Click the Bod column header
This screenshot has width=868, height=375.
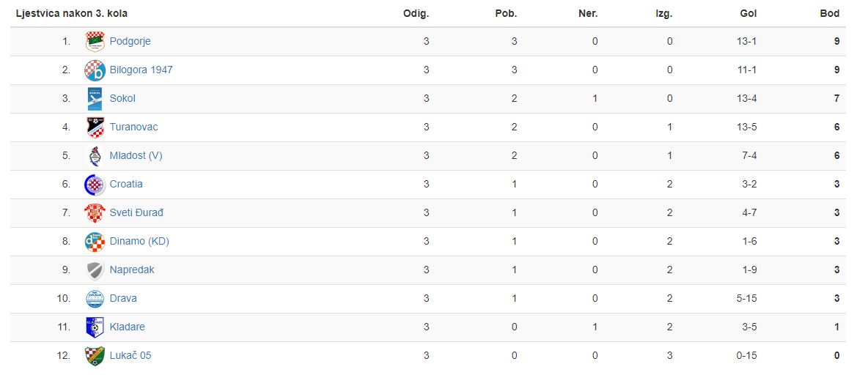(830, 14)
